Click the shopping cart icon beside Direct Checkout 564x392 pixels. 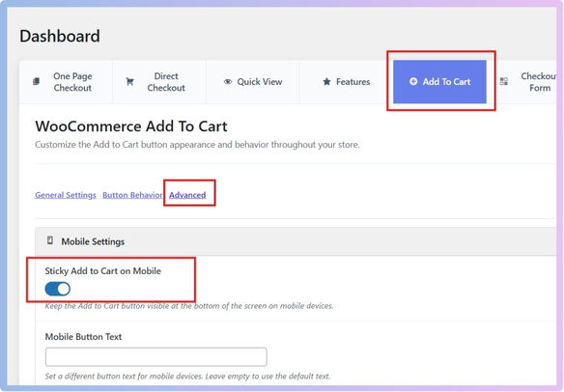pyautogui.click(x=129, y=82)
